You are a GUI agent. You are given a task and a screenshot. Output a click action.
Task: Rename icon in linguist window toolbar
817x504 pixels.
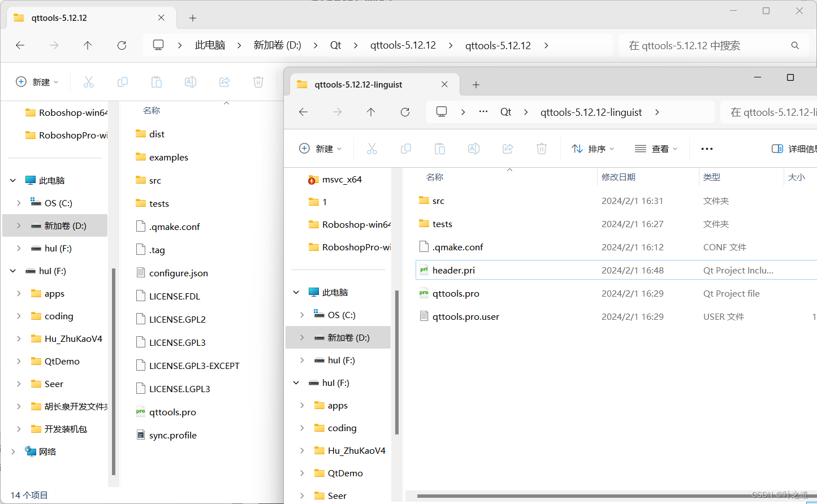point(474,149)
